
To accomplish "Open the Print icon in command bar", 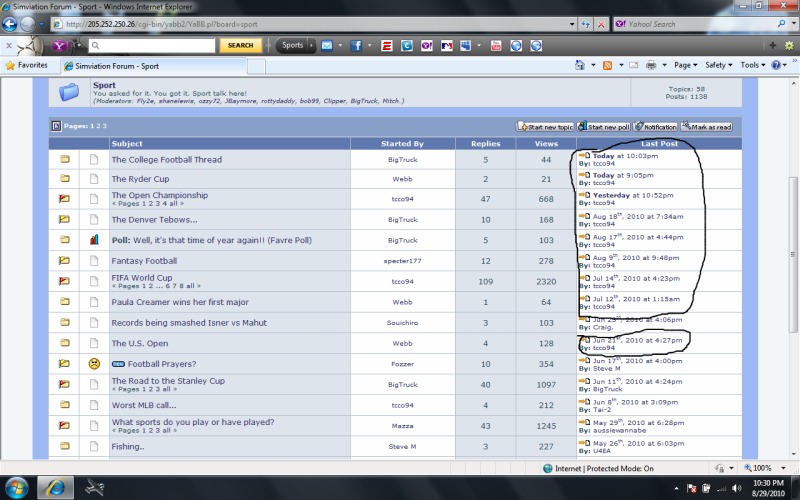I will [651, 65].
